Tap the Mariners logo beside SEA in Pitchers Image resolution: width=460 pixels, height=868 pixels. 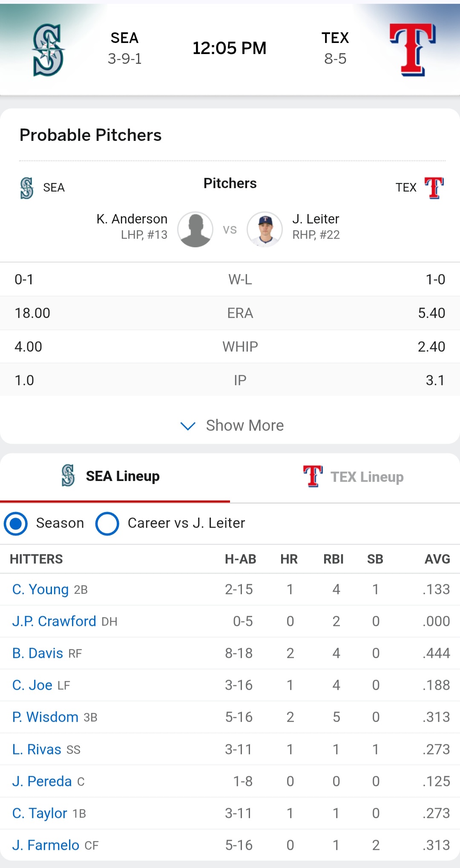click(x=27, y=188)
